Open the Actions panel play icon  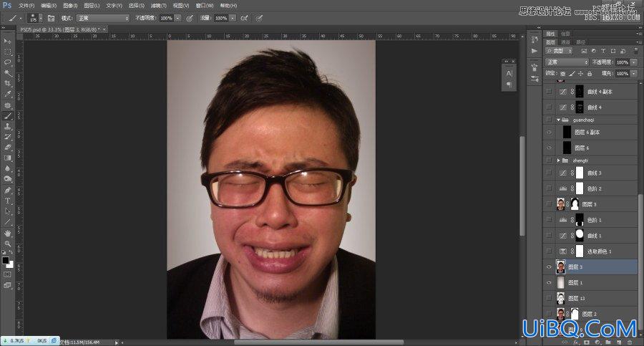(x=535, y=51)
